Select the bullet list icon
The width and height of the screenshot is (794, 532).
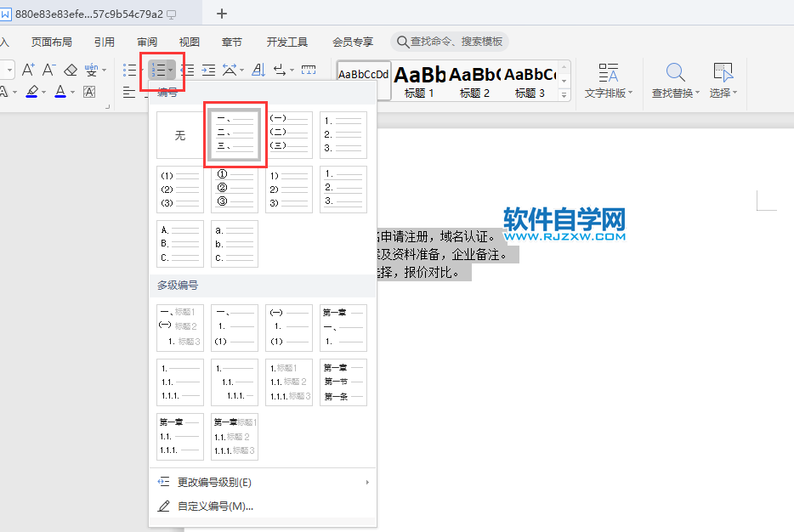(x=129, y=71)
